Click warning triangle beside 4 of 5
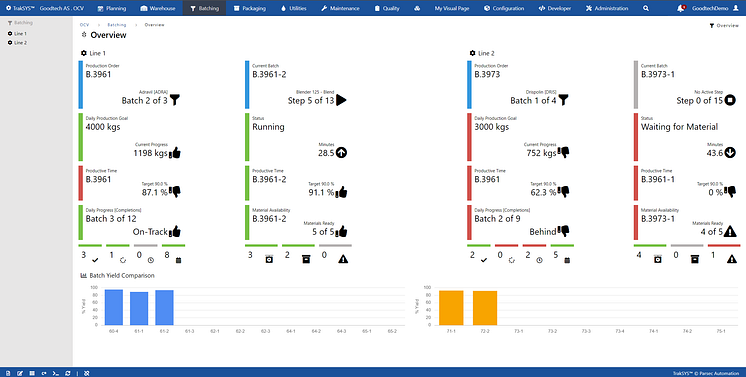The image size is (746, 377). pyautogui.click(x=730, y=231)
